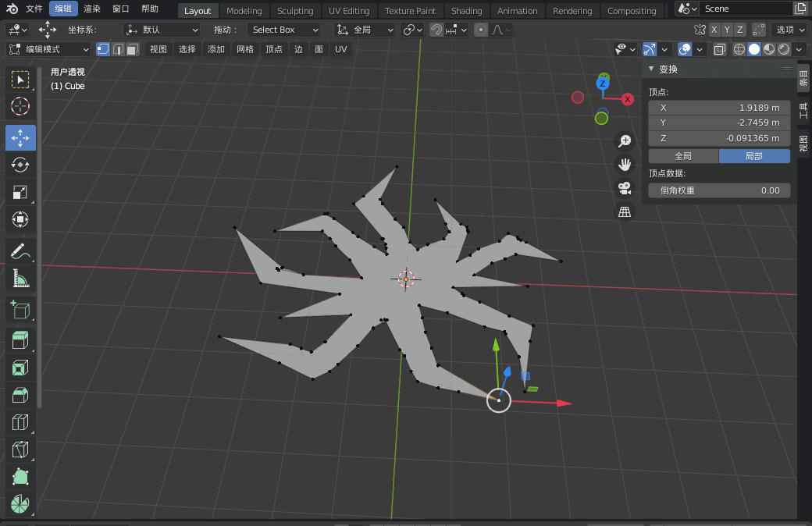Switch perspective/orthographic grid icon
Viewport: 812px width, 526px height.
(625, 211)
